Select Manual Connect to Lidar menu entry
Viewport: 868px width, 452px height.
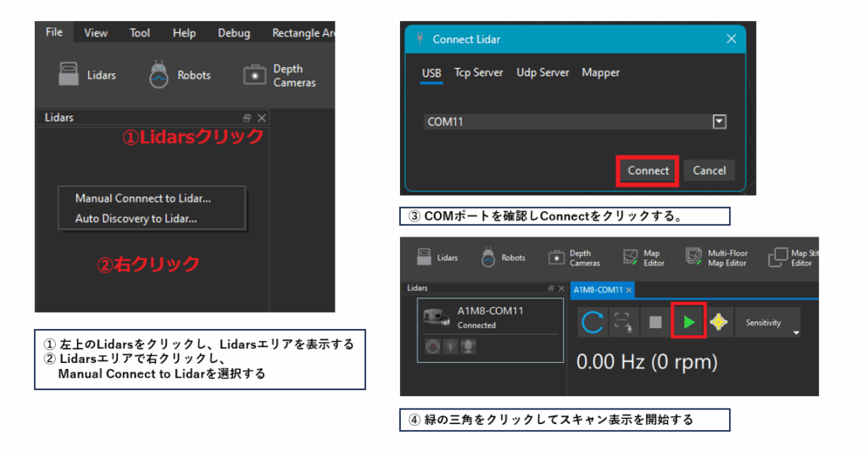pyautogui.click(x=142, y=198)
